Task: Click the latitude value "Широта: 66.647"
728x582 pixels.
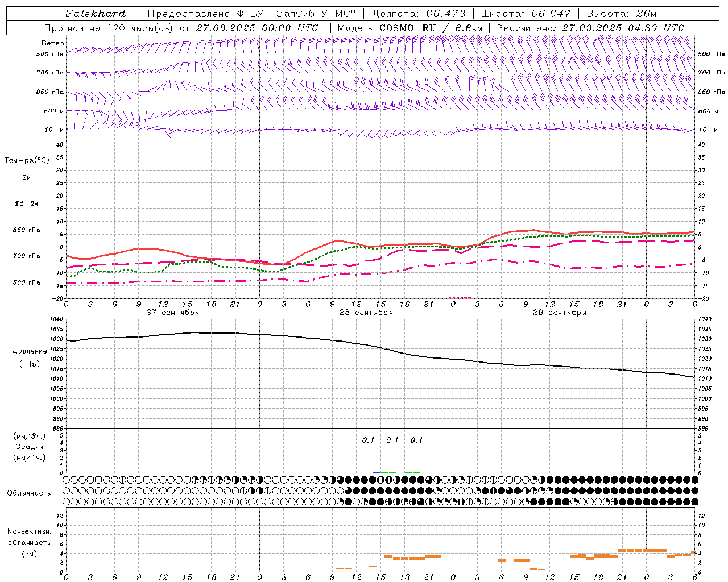Action: [x=526, y=14]
